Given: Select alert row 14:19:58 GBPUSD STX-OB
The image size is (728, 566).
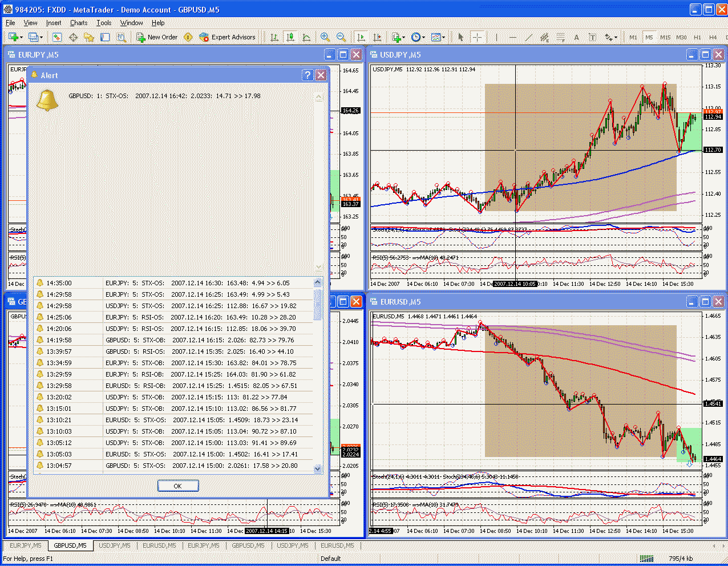Looking at the screenshot, I should coord(173,340).
